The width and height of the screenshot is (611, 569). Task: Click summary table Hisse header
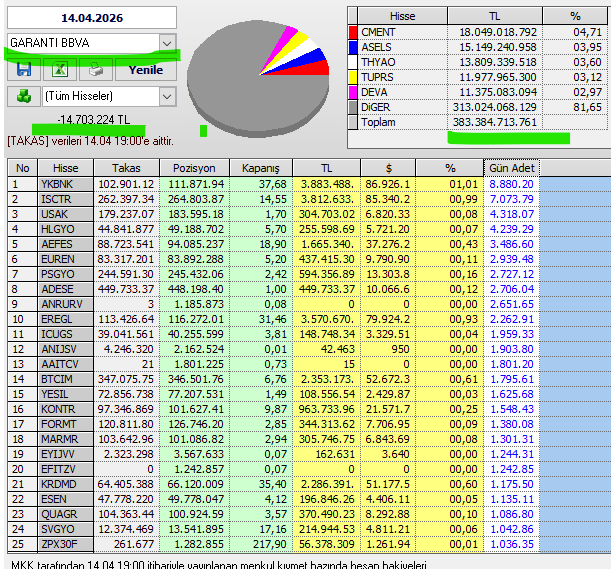tap(403, 16)
